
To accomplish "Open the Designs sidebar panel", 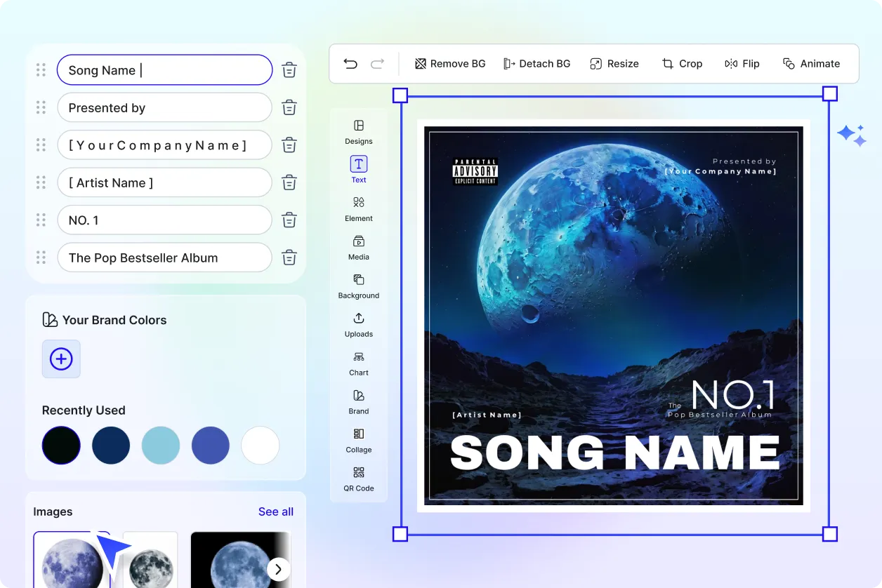I will (x=359, y=132).
